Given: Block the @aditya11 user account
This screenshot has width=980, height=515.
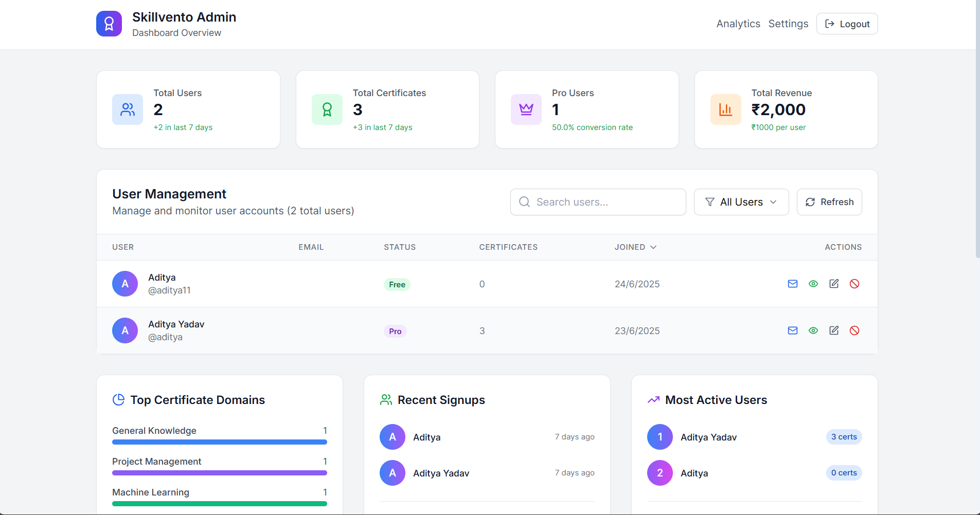Looking at the screenshot, I should (854, 284).
